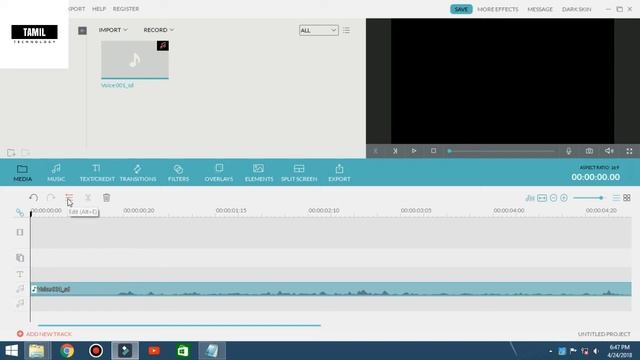Click the Export icon
This screenshot has width=640, height=360.
[339, 173]
